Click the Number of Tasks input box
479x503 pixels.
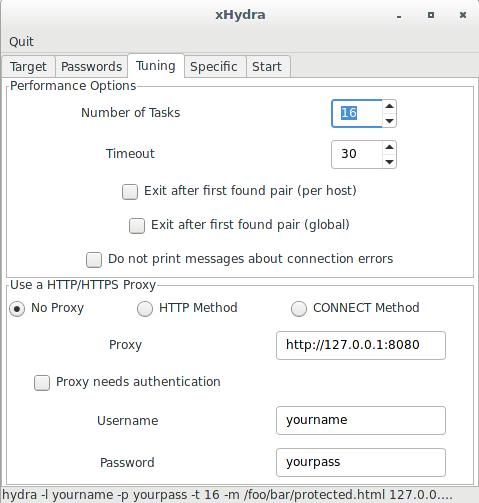click(x=357, y=113)
